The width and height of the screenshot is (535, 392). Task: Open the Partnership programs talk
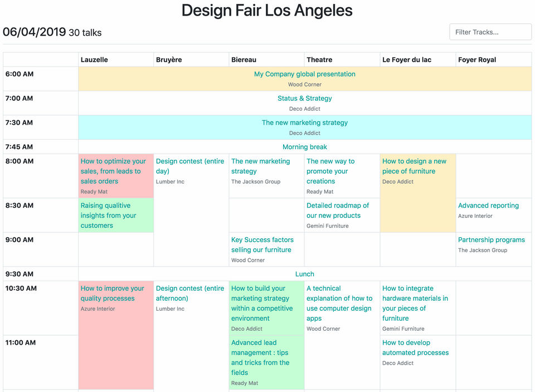[x=491, y=240]
